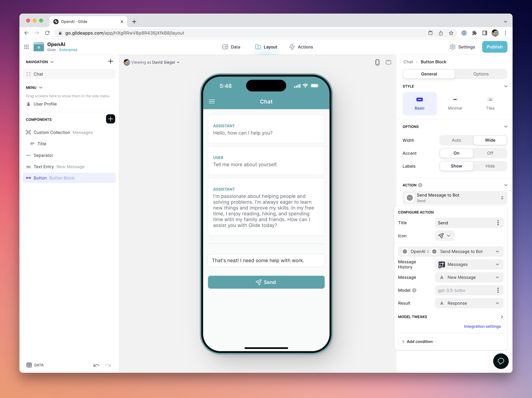This screenshot has height=398, width=532.
Task: Switch preview to phone device icon
Action: (377, 62)
